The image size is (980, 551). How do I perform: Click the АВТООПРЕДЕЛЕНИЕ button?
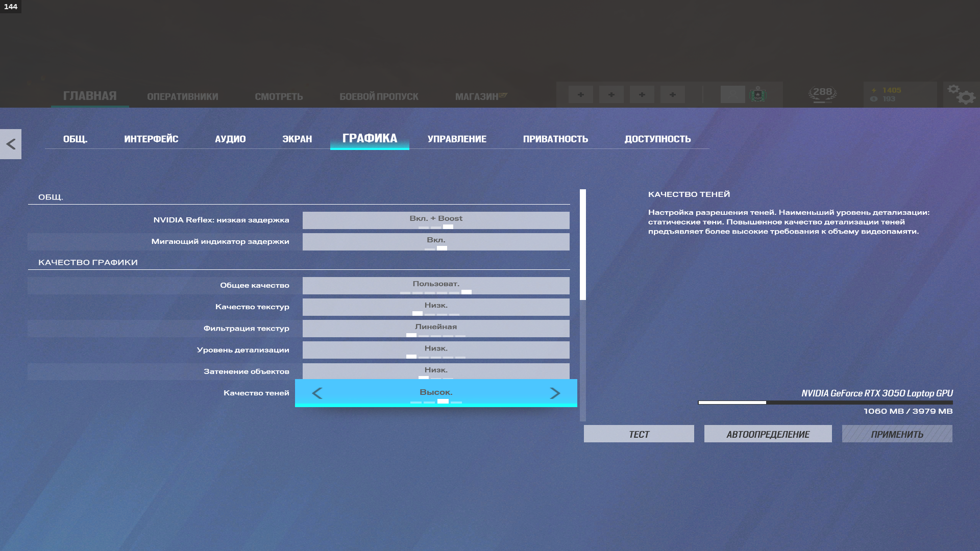point(768,434)
